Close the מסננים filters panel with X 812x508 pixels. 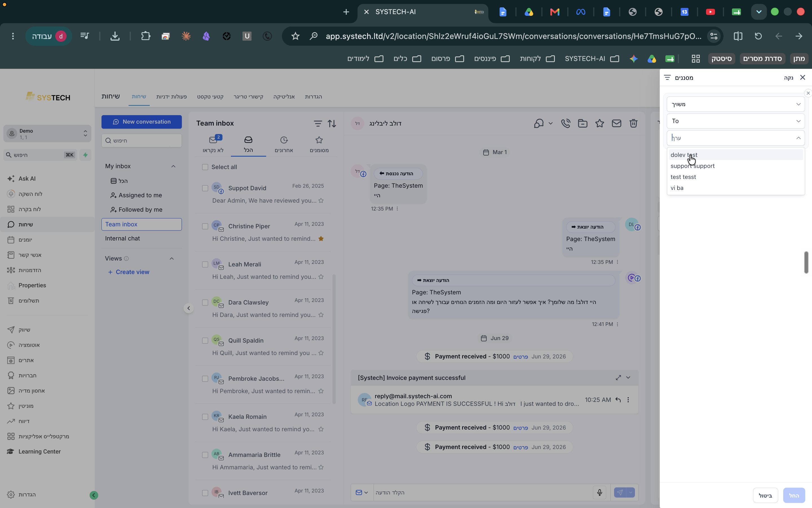tap(803, 78)
